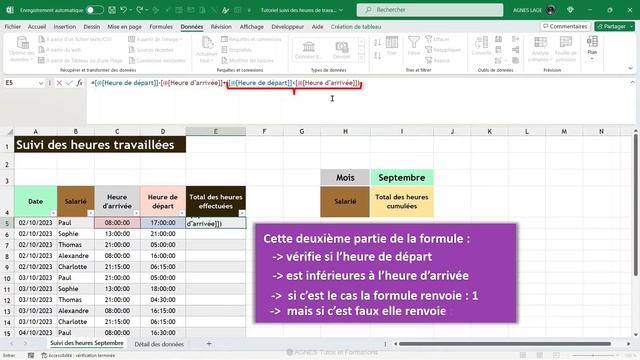The height and width of the screenshot is (360, 640).
Task: Open the Mise en page tab
Action: click(124, 27)
